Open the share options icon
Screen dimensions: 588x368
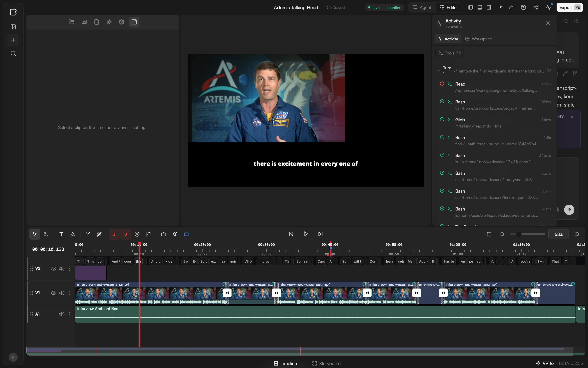point(536,7)
